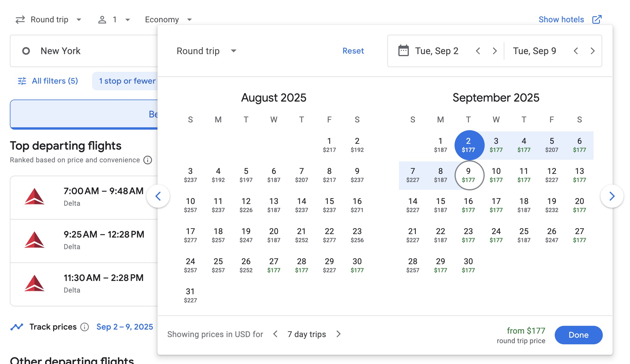The width and height of the screenshot is (630, 364).
Task: Click the left navigation arrow to go back
Action: [159, 196]
